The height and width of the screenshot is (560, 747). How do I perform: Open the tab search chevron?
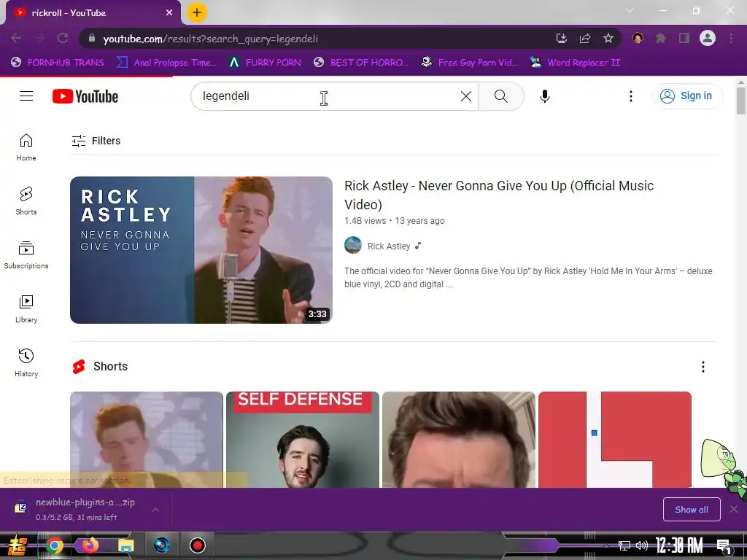(x=630, y=10)
